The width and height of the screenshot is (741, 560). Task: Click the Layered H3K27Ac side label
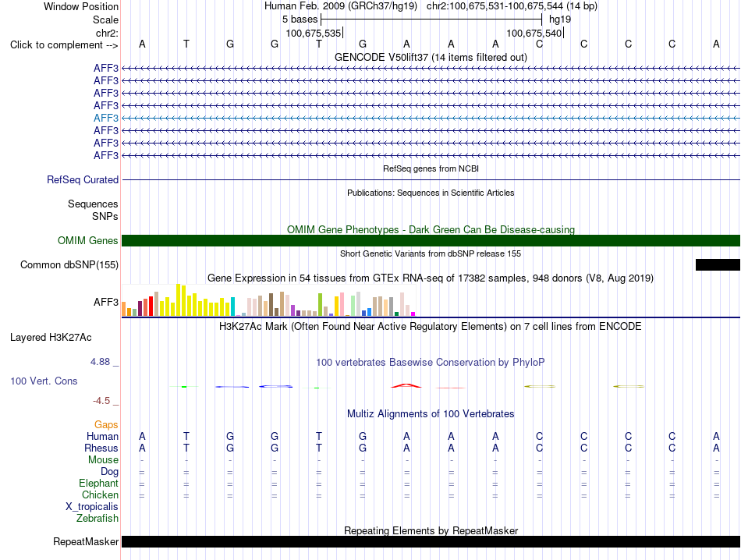point(51,338)
